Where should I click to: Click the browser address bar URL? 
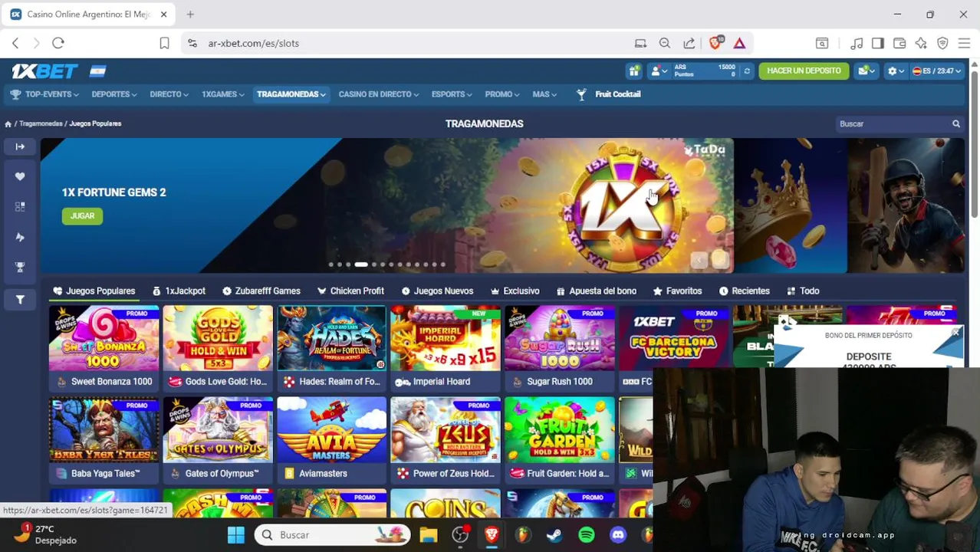pos(253,43)
